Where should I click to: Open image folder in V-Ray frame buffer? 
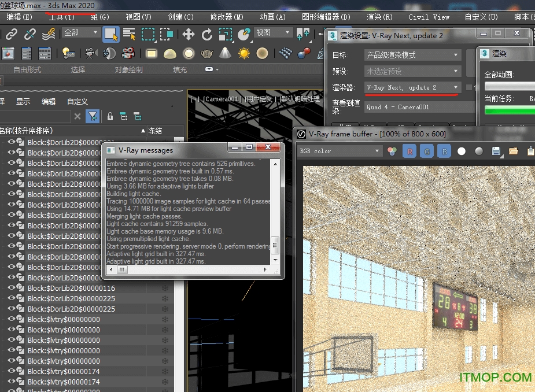click(513, 151)
